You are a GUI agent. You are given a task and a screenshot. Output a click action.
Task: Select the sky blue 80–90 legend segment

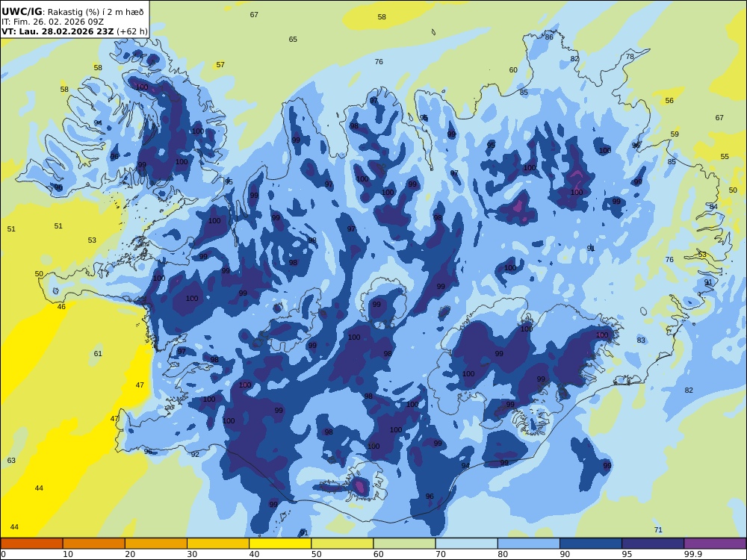click(528, 544)
